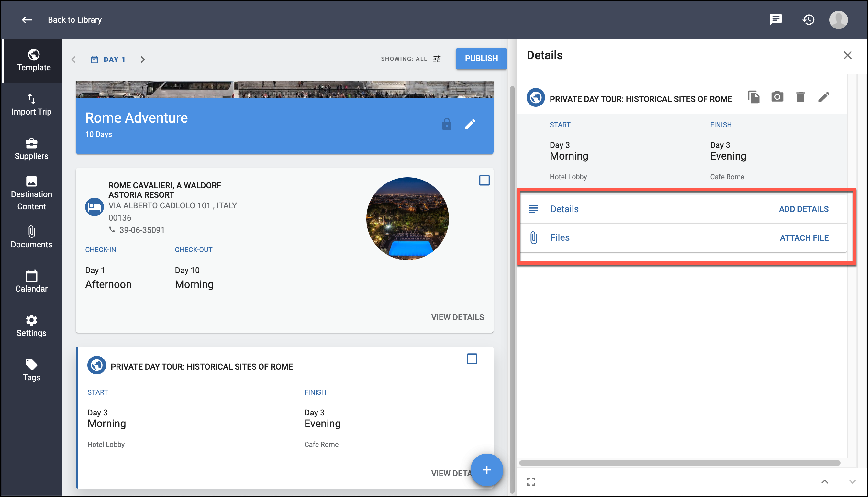
Task: Check the Rome Cavalieri hotel checkbox
Action: click(484, 180)
